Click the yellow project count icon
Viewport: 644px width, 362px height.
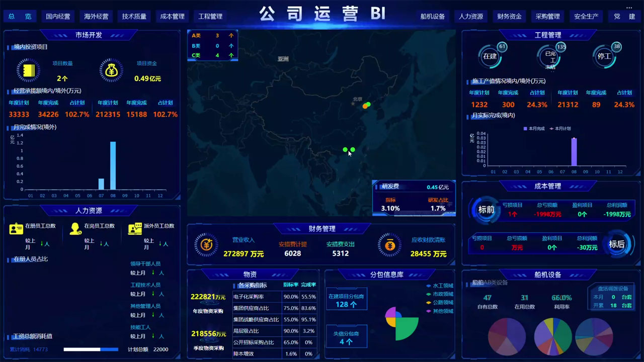(x=28, y=70)
